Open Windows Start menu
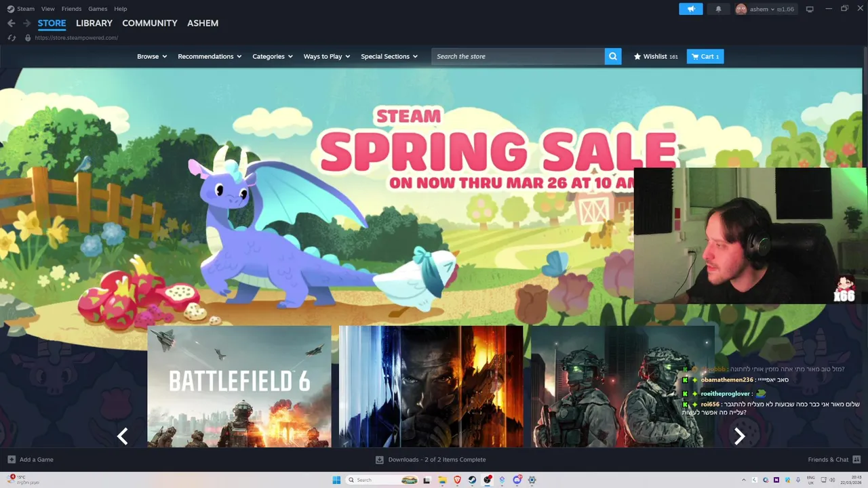Viewport: 868px width, 488px height. pos(336,480)
